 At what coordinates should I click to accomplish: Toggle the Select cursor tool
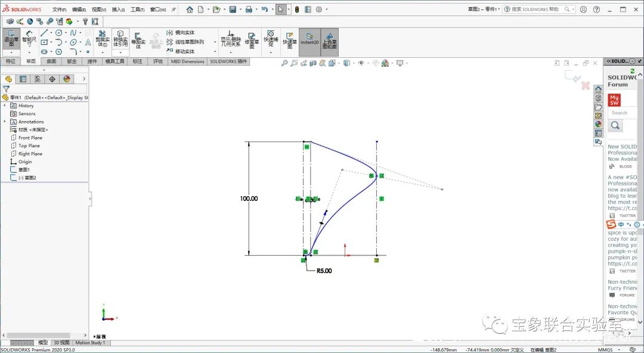[x=280, y=10]
